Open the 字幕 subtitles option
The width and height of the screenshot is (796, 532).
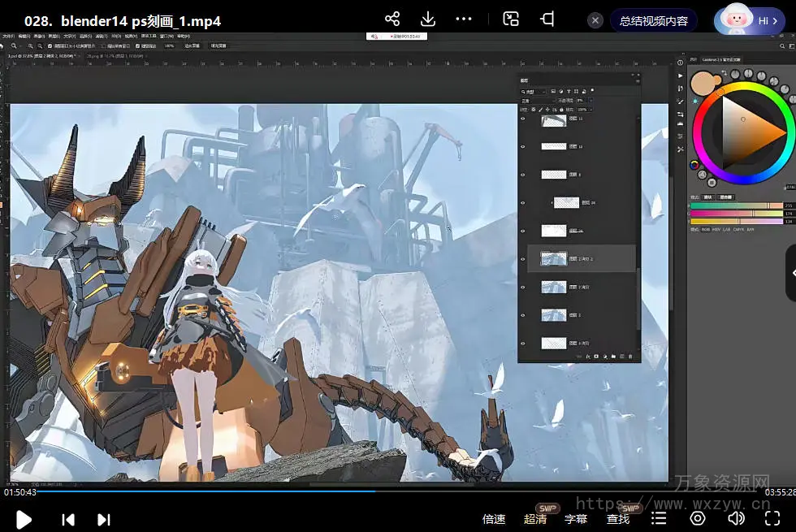tap(576, 519)
